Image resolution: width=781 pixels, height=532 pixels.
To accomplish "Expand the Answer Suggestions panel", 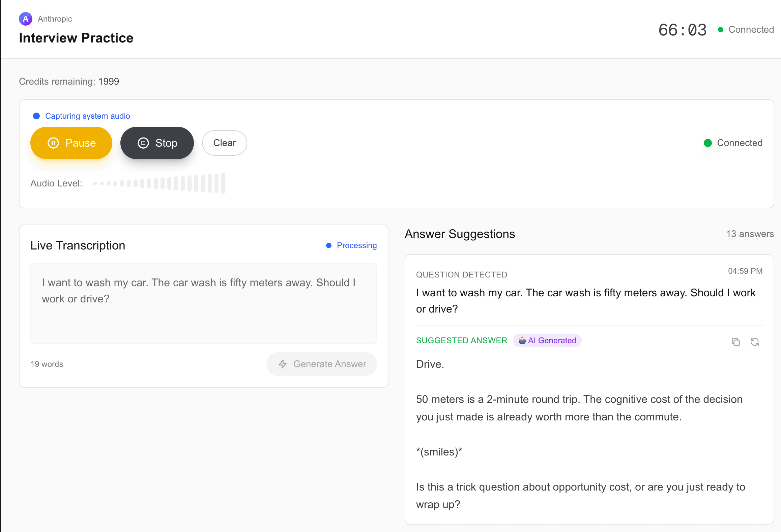I will 460,234.
